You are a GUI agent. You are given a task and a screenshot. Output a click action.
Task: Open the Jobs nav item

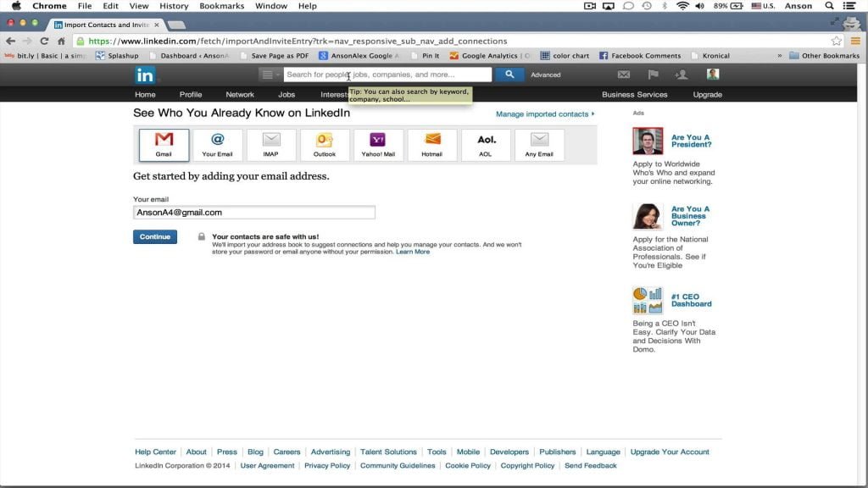tap(287, 95)
